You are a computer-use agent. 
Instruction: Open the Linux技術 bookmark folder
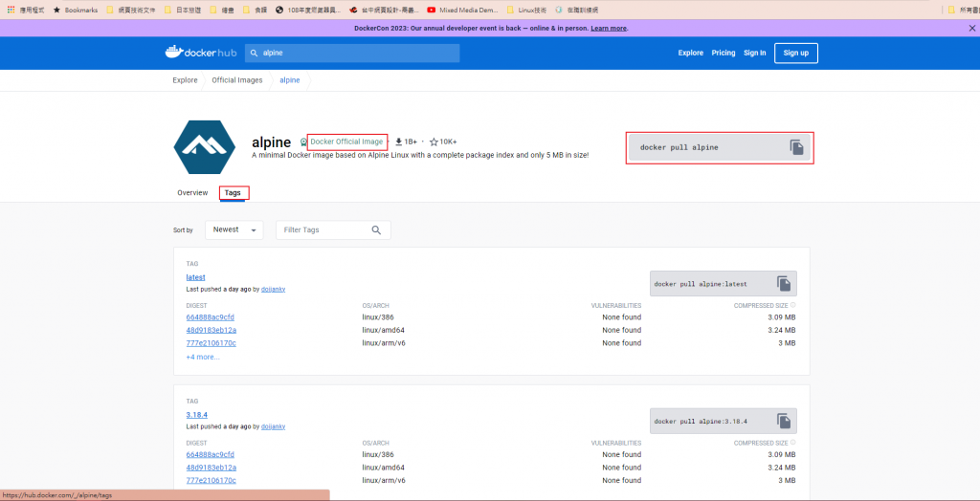pyautogui.click(x=526, y=10)
